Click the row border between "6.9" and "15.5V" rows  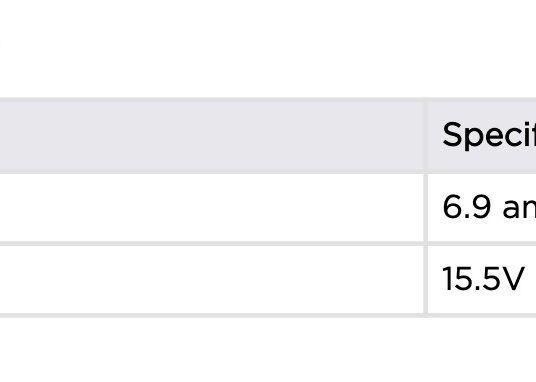(x=268, y=243)
